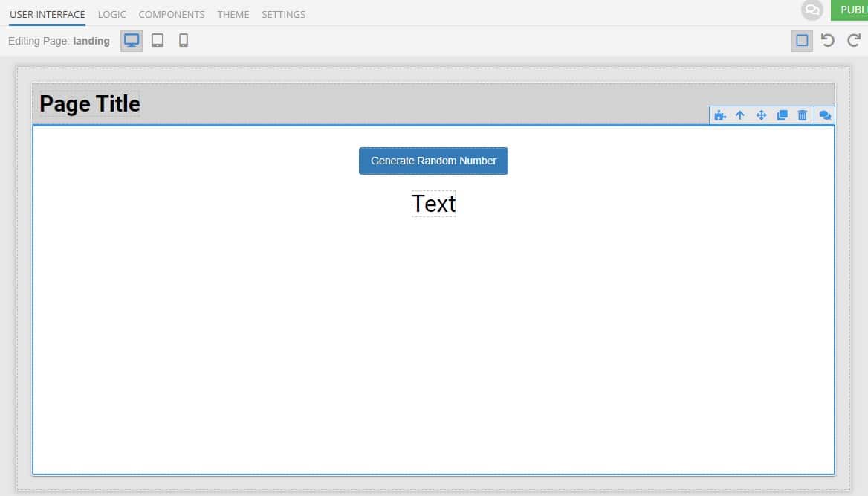
Task: Switch to tablet viewport preview
Action: pos(158,40)
